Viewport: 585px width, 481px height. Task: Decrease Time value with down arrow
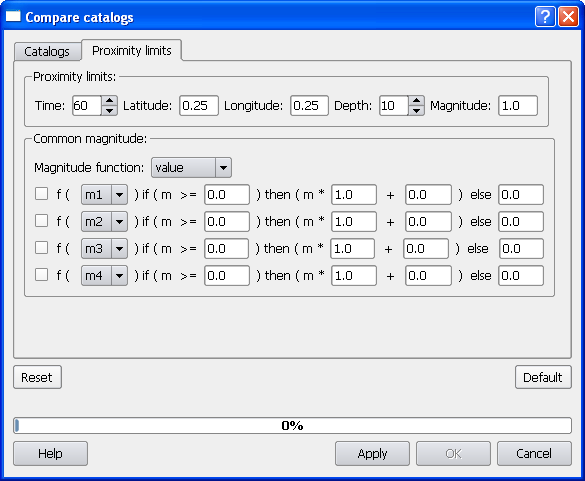pos(109,110)
